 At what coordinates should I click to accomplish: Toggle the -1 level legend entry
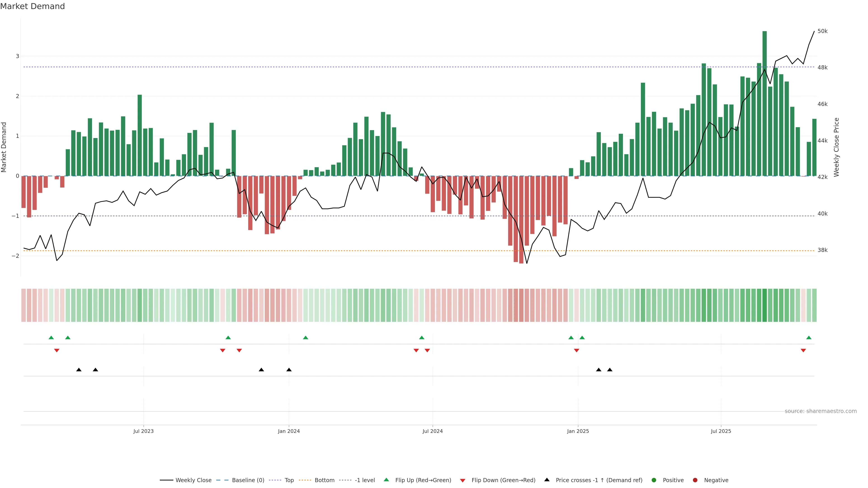coord(365,480)
